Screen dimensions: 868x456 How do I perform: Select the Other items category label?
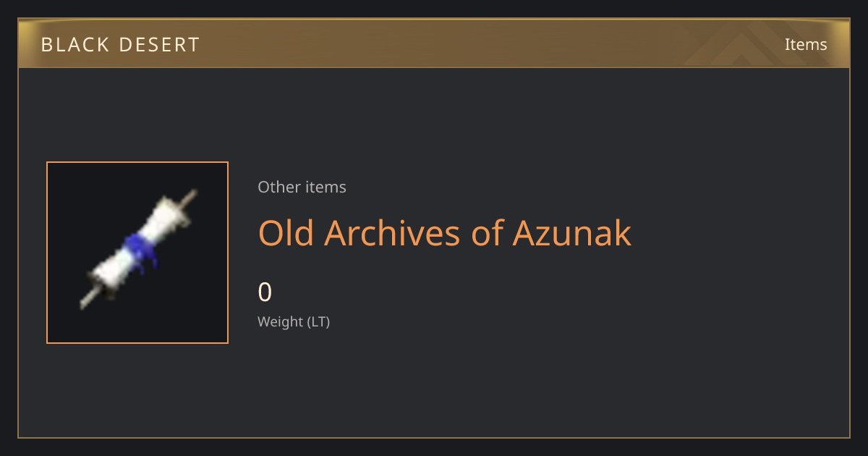[302, 187]
